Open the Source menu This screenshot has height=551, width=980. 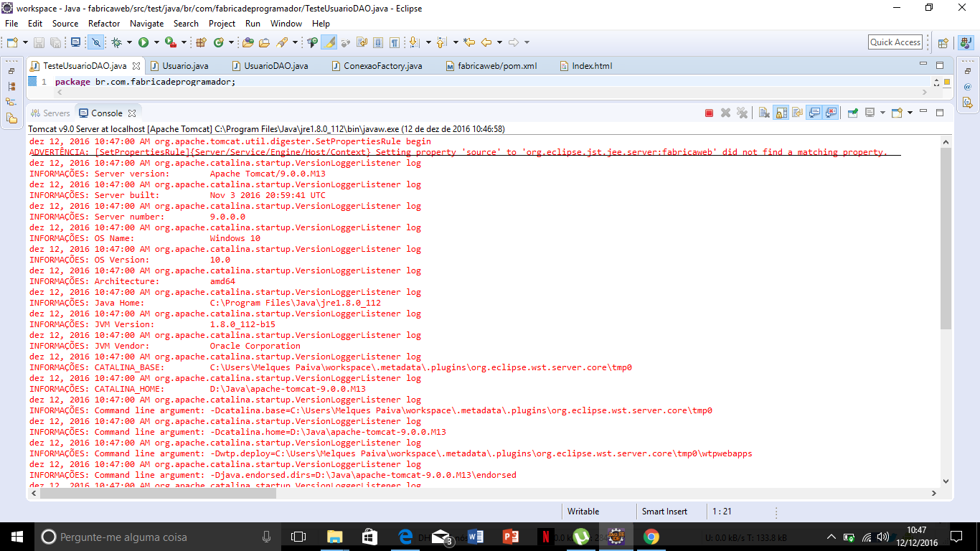tap(65, 24)
